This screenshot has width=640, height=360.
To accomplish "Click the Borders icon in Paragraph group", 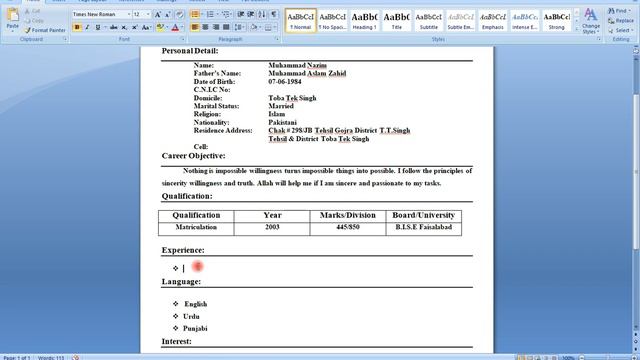I will 268,27.
